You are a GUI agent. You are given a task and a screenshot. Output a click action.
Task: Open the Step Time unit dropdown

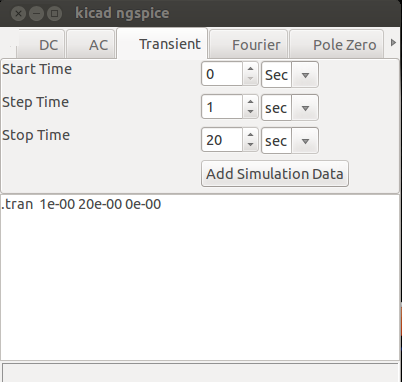tap(290, 108)
